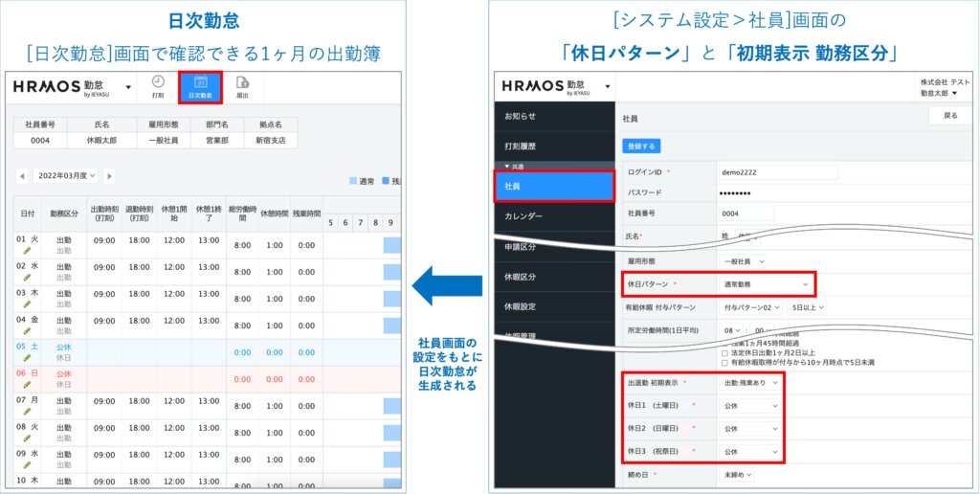
Task: Edit day 05 土 pencil icon
Action: [x=28, y=357]
